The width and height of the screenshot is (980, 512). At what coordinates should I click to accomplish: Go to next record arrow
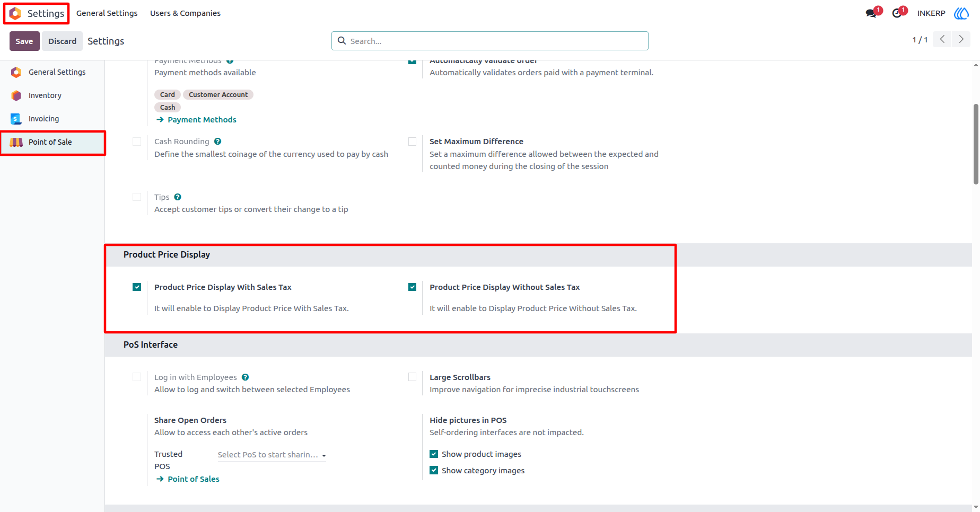961,39
